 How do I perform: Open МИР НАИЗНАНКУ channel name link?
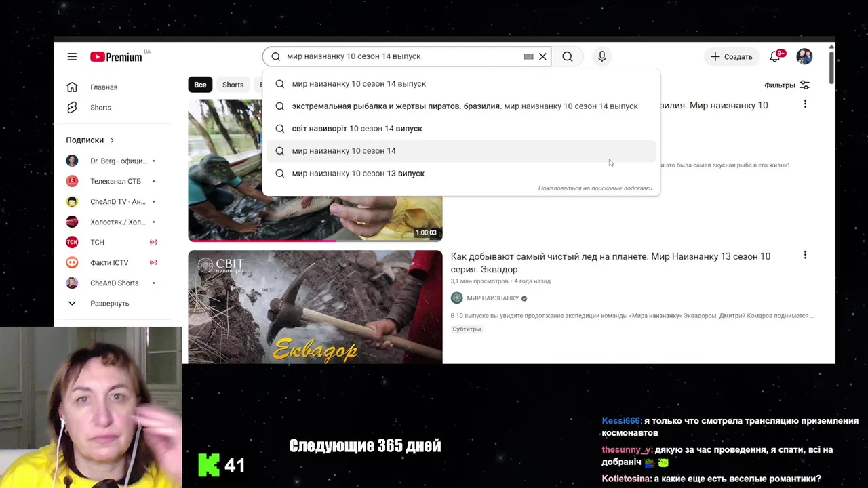click(x=492, y=298)
